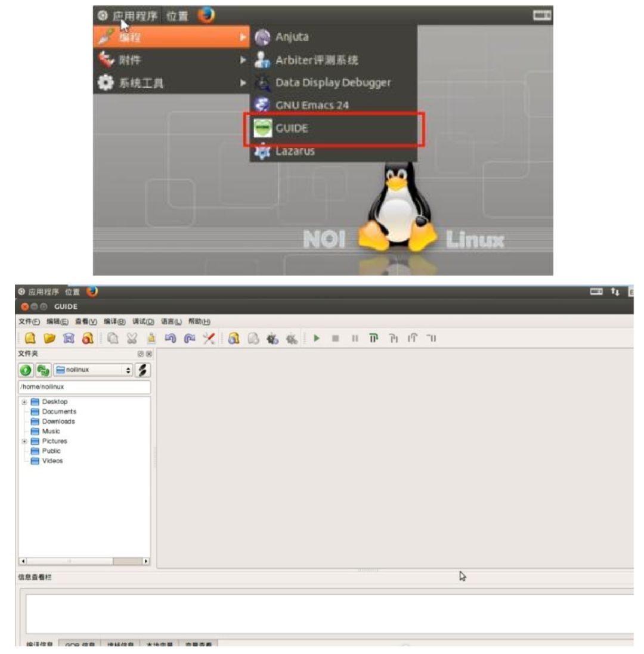Expand the 附件 submenu
This screenshot has height=654, width=644.
171,60
